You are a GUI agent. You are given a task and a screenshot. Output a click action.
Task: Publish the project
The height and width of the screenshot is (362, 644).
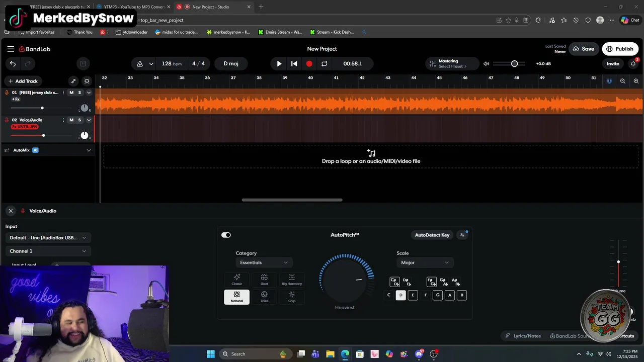tap(620, 49)
